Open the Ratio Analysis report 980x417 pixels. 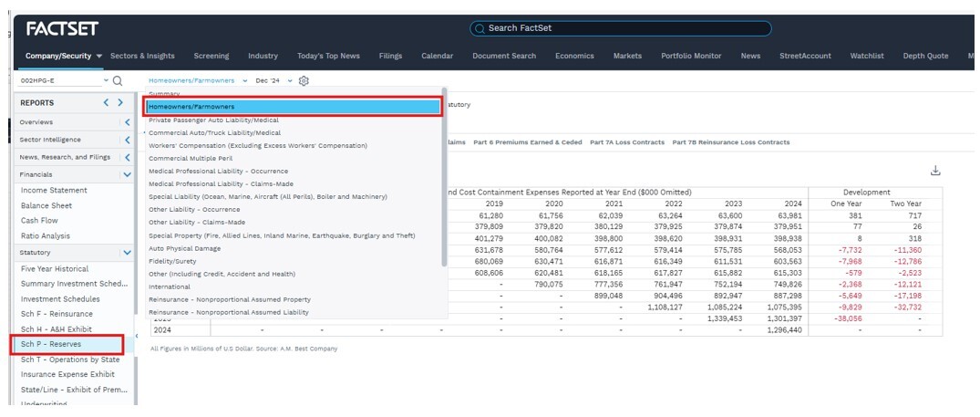click(45, 236)
